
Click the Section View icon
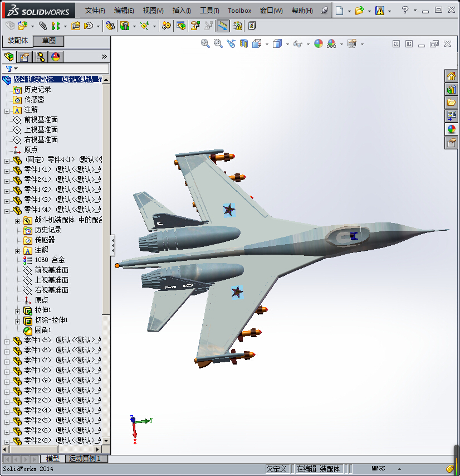coord(244,43)
